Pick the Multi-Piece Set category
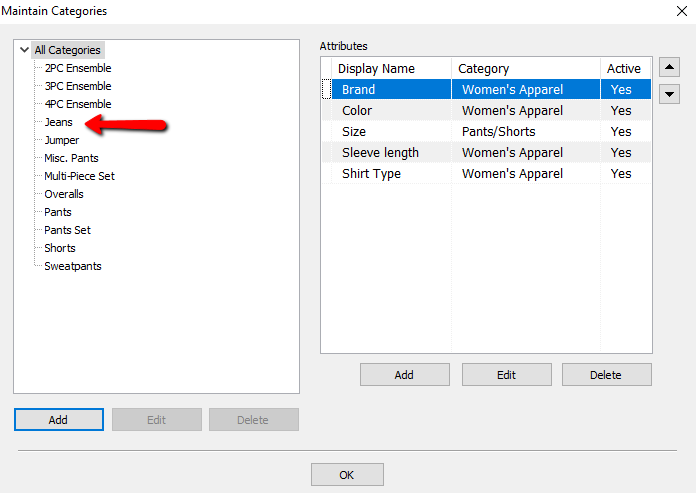 (x=79, y=176)
